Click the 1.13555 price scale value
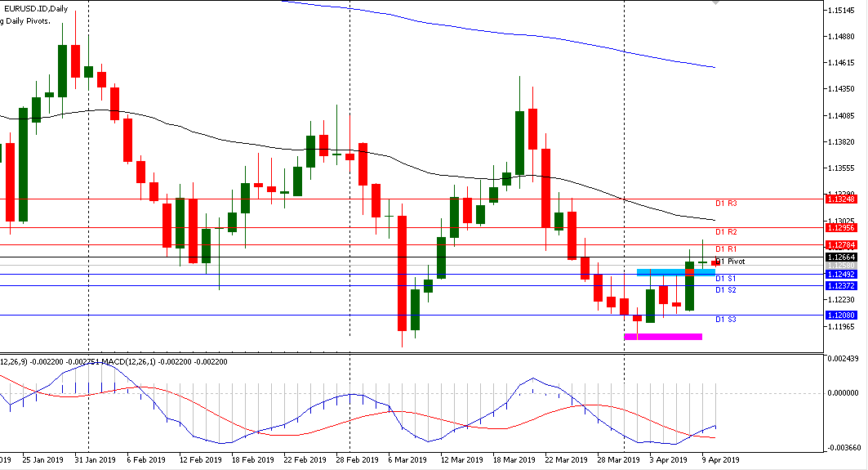Screen dimensions: 868x470 841,168
